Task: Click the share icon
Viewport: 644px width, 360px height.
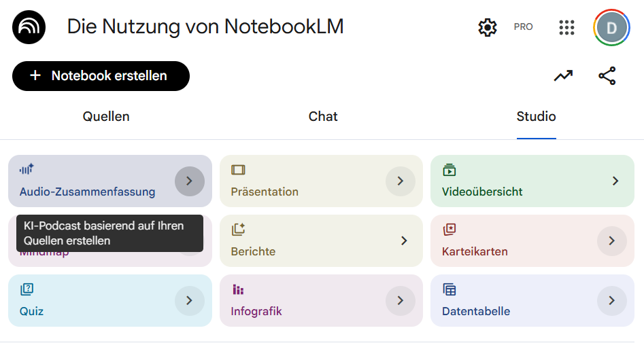Action: coord(607,76)
